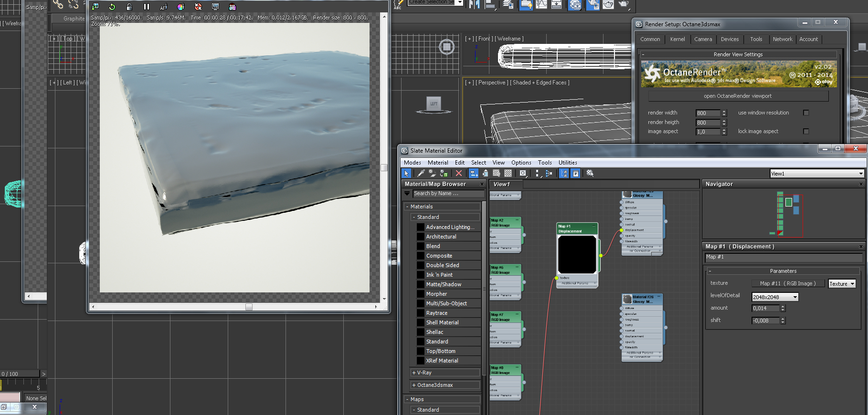Activate the Select tool arrow in Slate editor
This screenshot has width=868, height=415.
point(406,174)
